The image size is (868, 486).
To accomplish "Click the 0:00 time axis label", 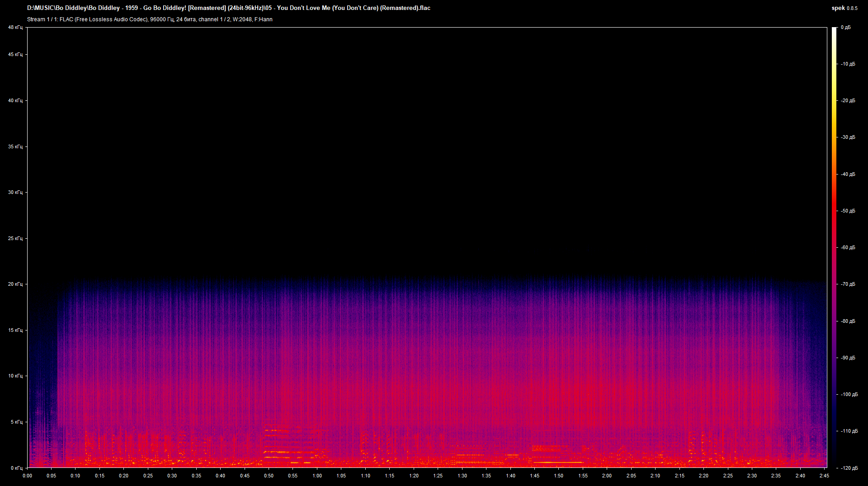I will pos(27,476).
